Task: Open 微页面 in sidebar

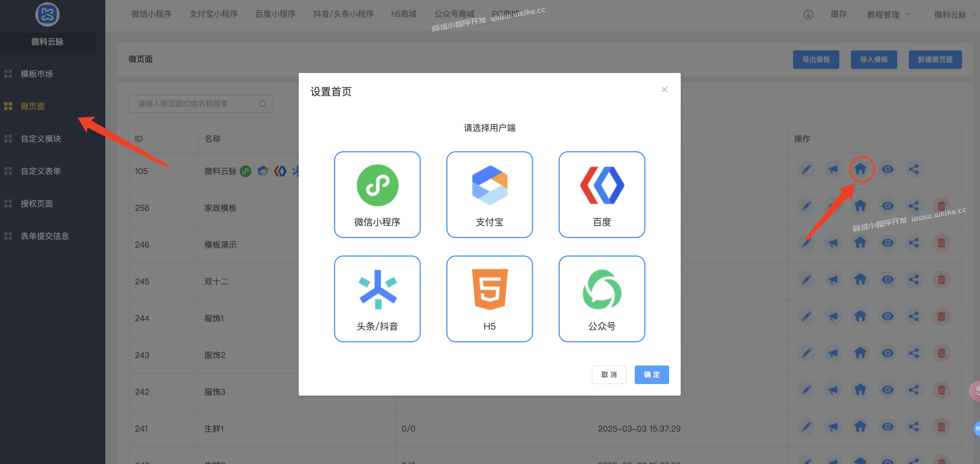Action: point(33,106)
